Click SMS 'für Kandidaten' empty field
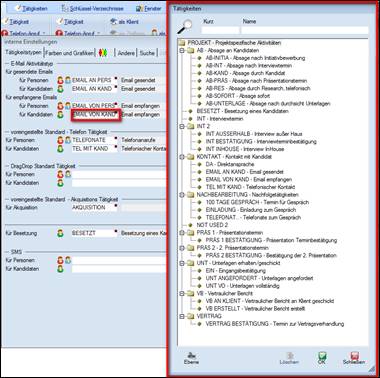 118,269
